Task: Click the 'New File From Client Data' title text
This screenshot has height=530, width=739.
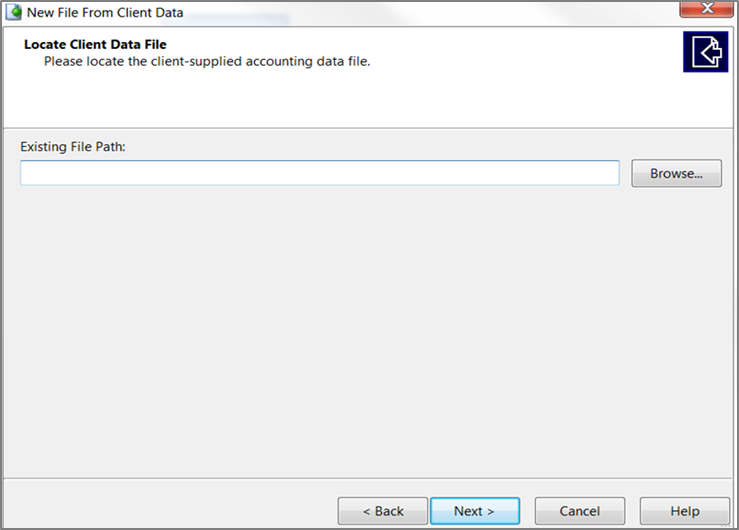Action: tap(105, 13)
